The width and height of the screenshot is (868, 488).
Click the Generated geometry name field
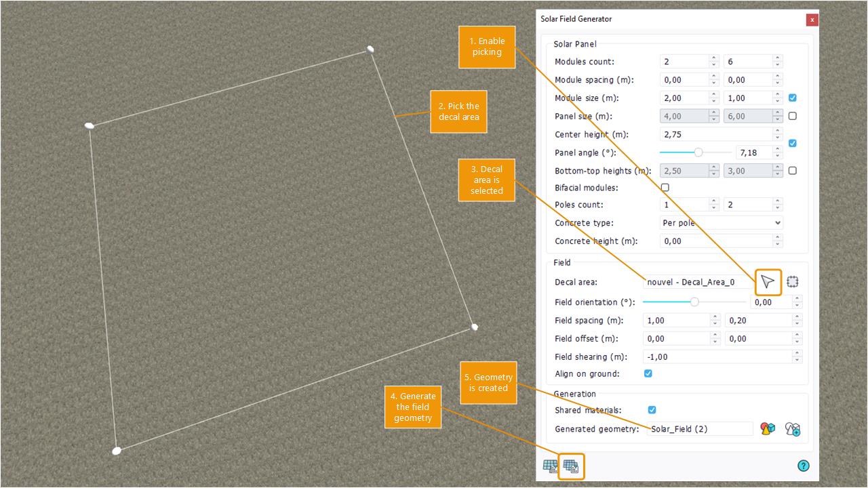[699, 429]
